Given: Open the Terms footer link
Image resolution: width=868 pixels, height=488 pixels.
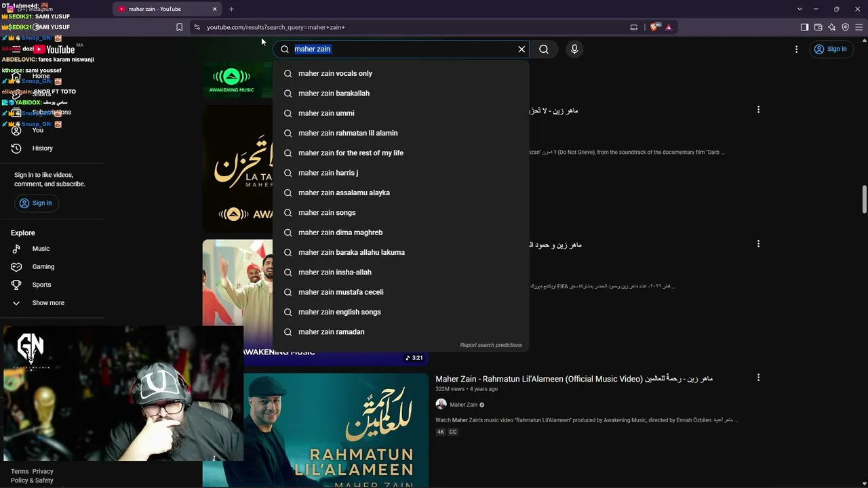Looking at the screenshot, I should point(20,471).
